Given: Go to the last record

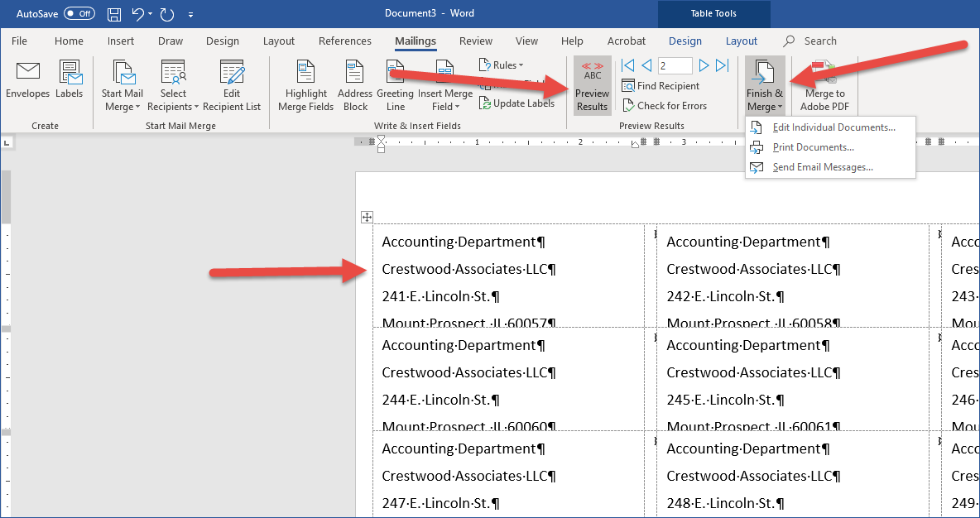Looking at the screenshot, I should pyautogui.click(x=722, y=65).
